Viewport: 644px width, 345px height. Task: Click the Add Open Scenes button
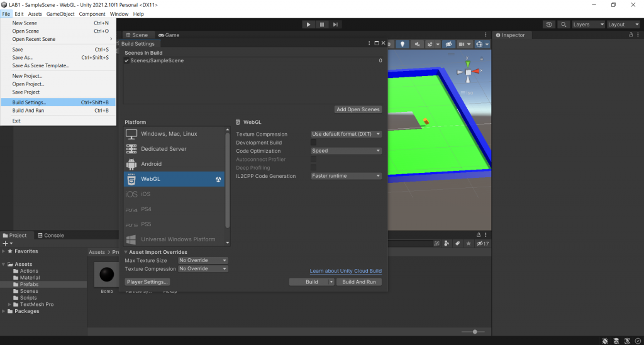coord(358,109)
